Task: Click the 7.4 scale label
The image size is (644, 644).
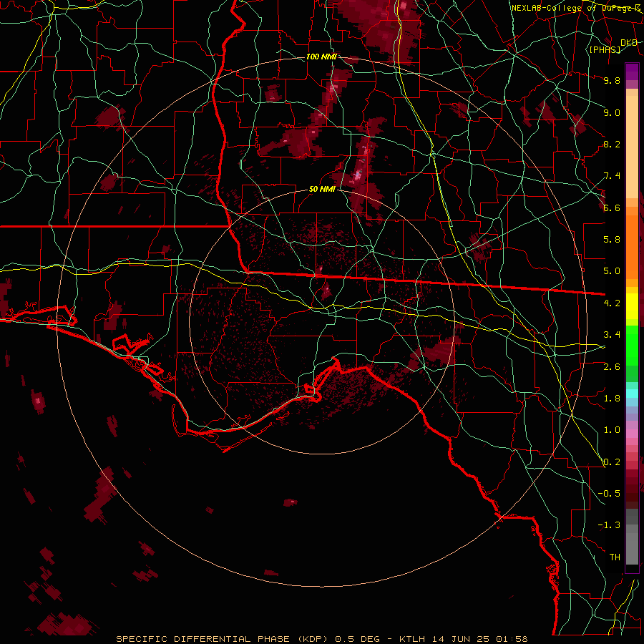Action: (x=612, y=176)
